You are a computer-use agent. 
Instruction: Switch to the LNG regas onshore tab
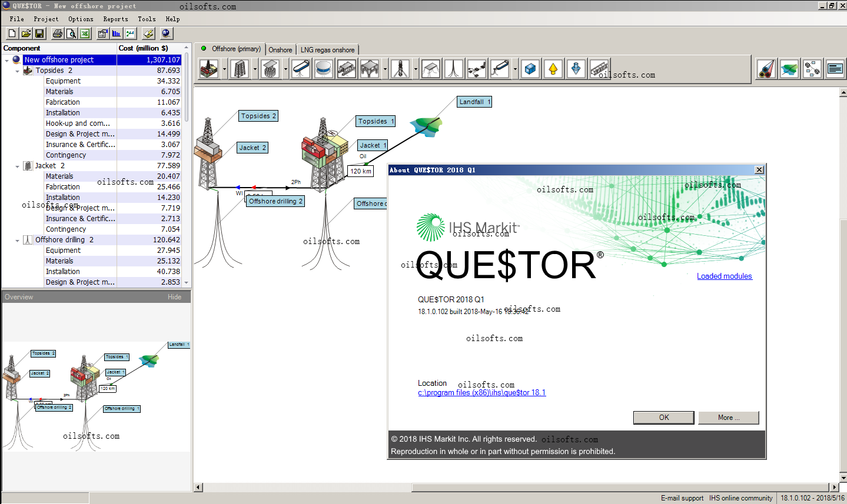(328, 50)
